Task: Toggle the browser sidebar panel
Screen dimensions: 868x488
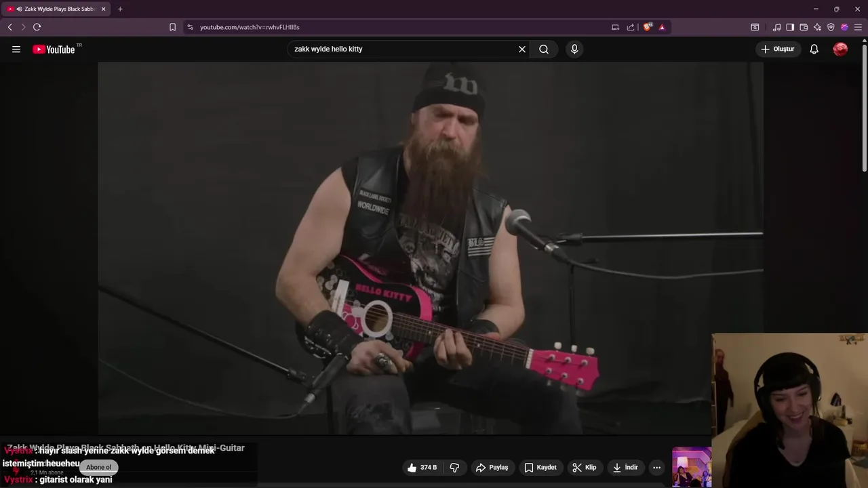Action: tap(790, 27)
